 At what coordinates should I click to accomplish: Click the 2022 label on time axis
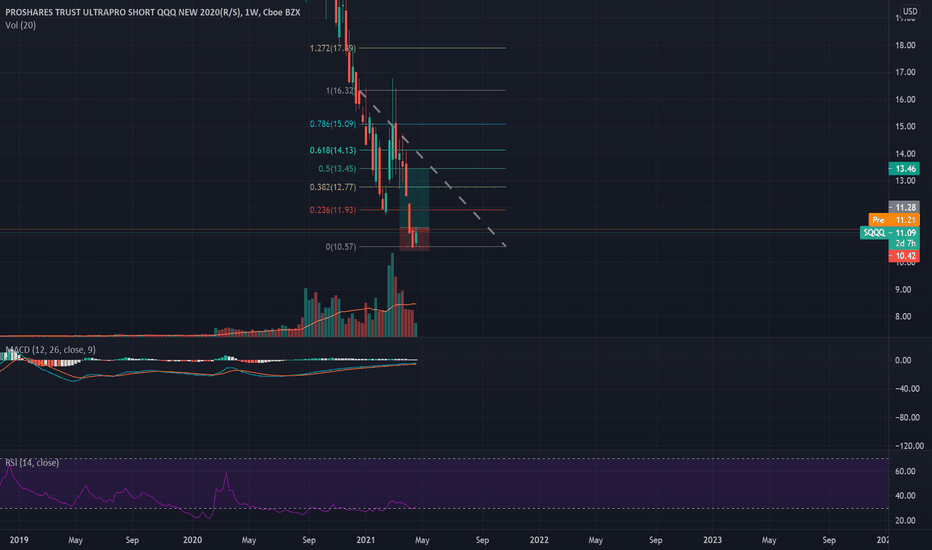pos(539,540)
